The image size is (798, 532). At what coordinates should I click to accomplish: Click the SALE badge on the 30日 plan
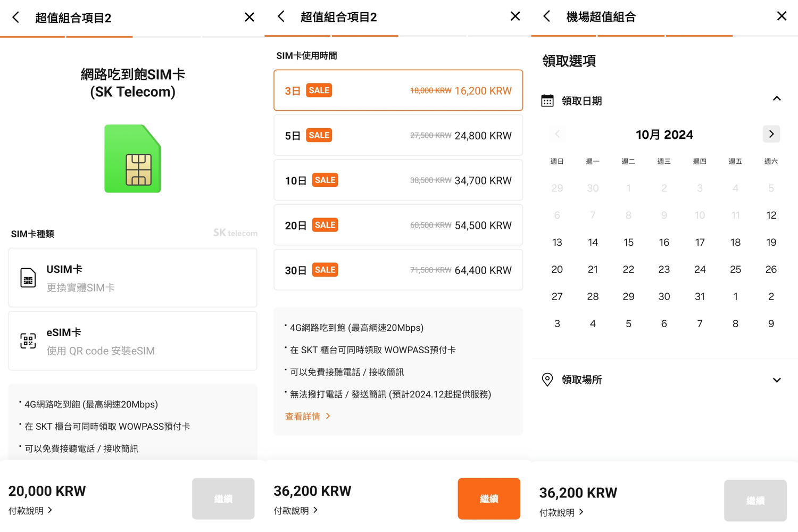325,270
